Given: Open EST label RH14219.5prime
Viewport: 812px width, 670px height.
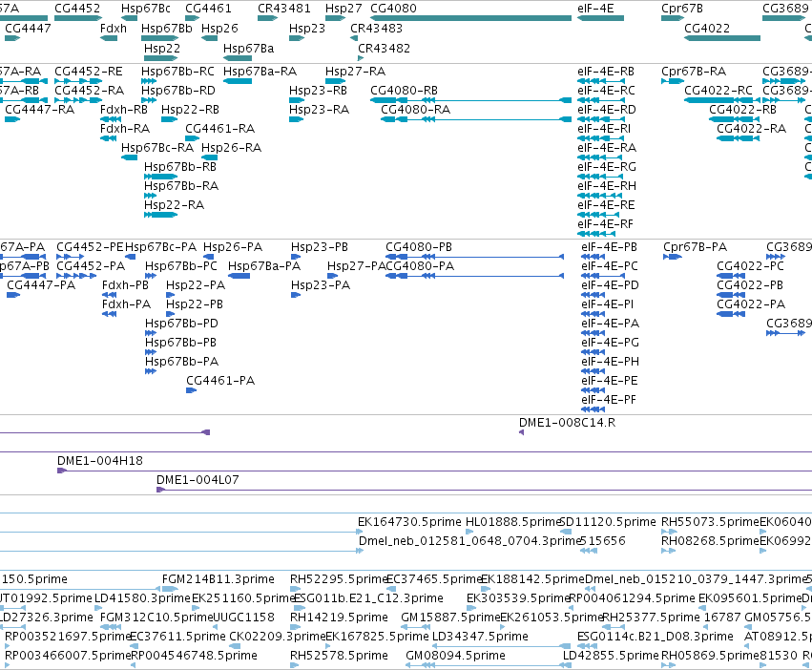Looking at the screenshot, I should [x=339, y=618].
